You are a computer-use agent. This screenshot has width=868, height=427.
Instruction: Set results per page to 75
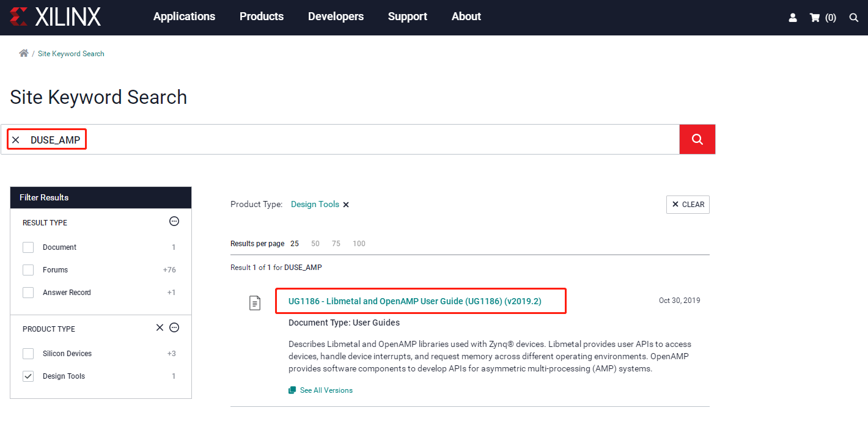coord(336,244)
